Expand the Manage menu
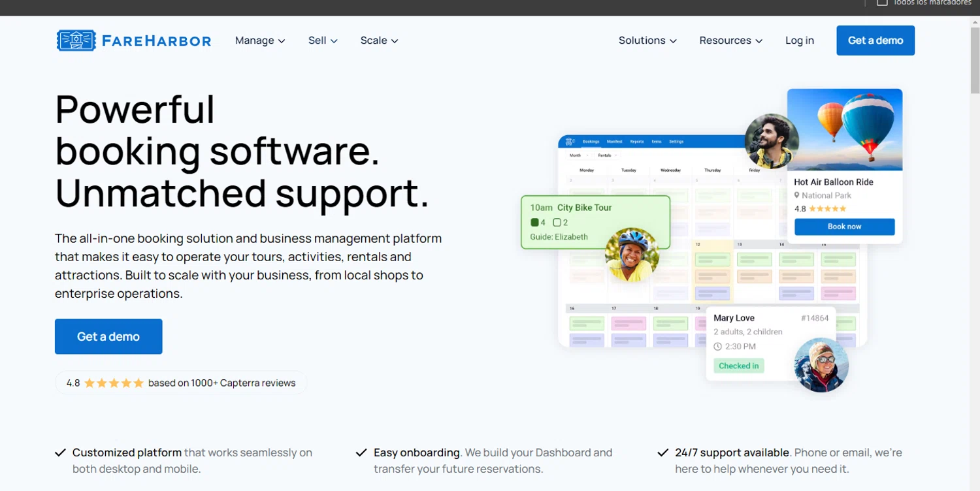This screenshot has height=491, width=980. click(x=260, y=40)
